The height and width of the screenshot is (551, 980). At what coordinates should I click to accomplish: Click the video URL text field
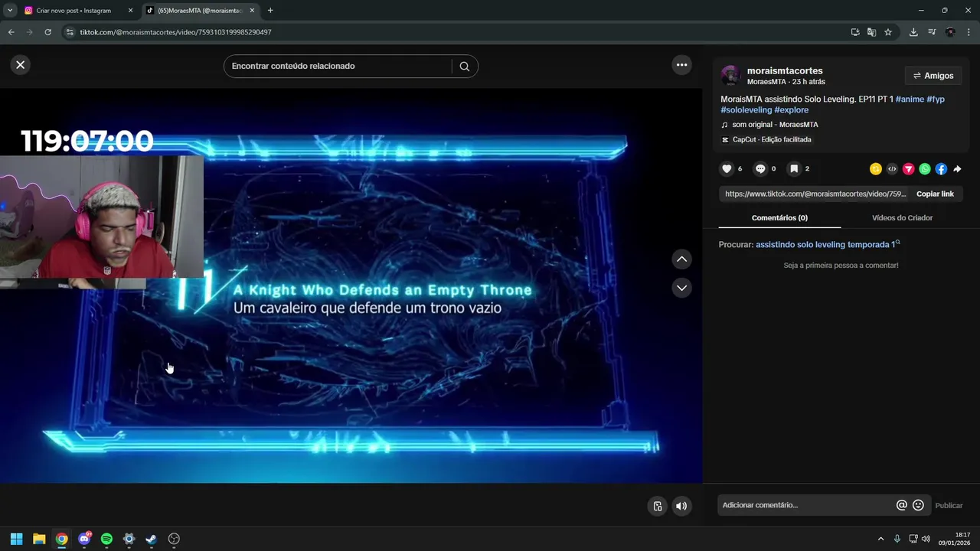(x=815, y=194)
